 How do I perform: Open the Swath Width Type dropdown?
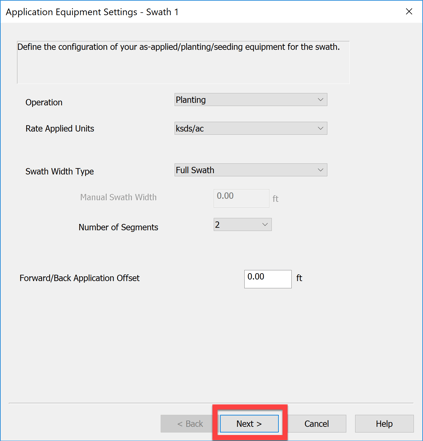251,170
